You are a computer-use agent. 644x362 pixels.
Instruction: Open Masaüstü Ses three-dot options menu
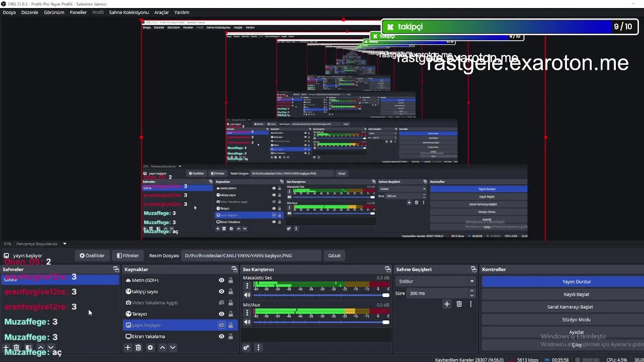pyautogui.click(x=247, y=286)
